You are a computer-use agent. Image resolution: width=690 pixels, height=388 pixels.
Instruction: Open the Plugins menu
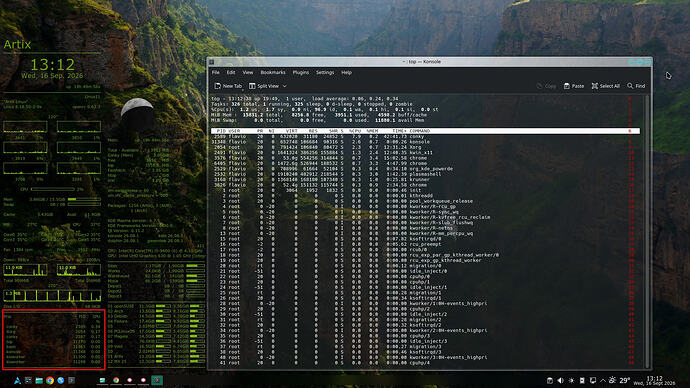[x=301, y=73]
